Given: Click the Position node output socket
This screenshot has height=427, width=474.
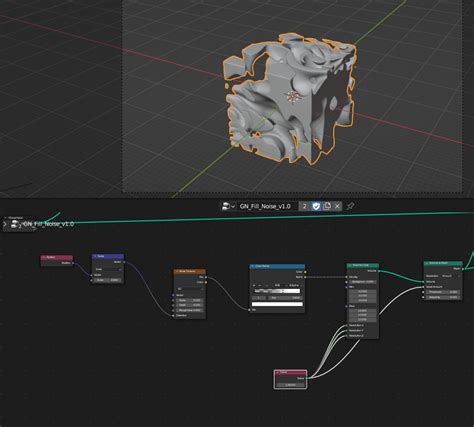Looking at the screenshot, I should pos(73,263).
